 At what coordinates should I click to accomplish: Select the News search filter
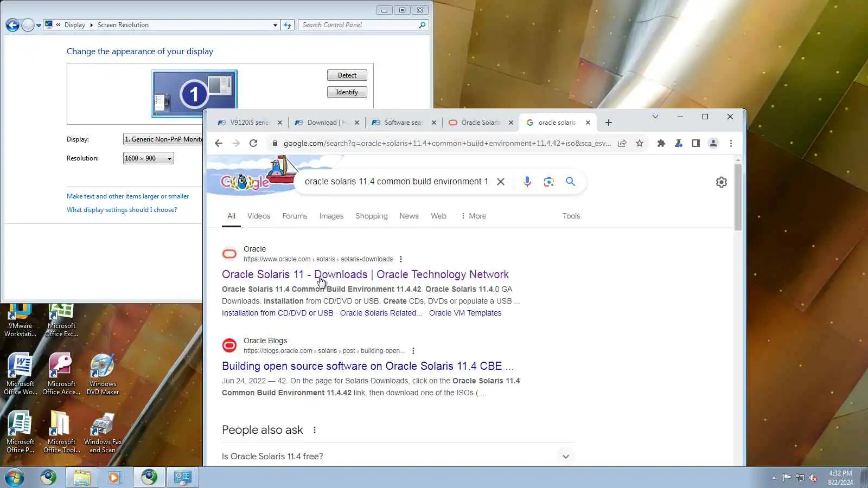click(x=409, y=216)
